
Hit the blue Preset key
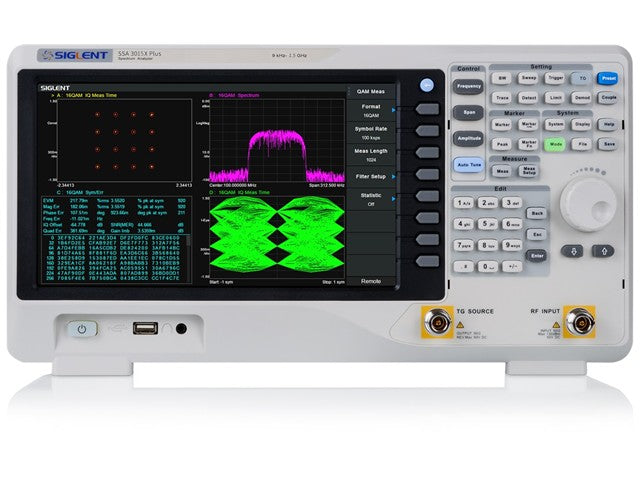pyautogui.click(x=609, y=78)
